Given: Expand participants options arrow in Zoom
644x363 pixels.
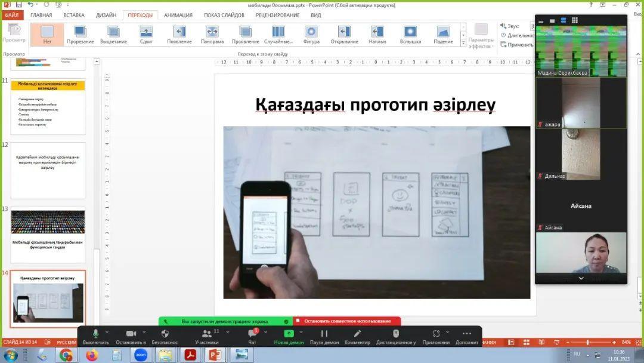Looking at the screenshot, I should pyautogui.click(x=228, y=332).
